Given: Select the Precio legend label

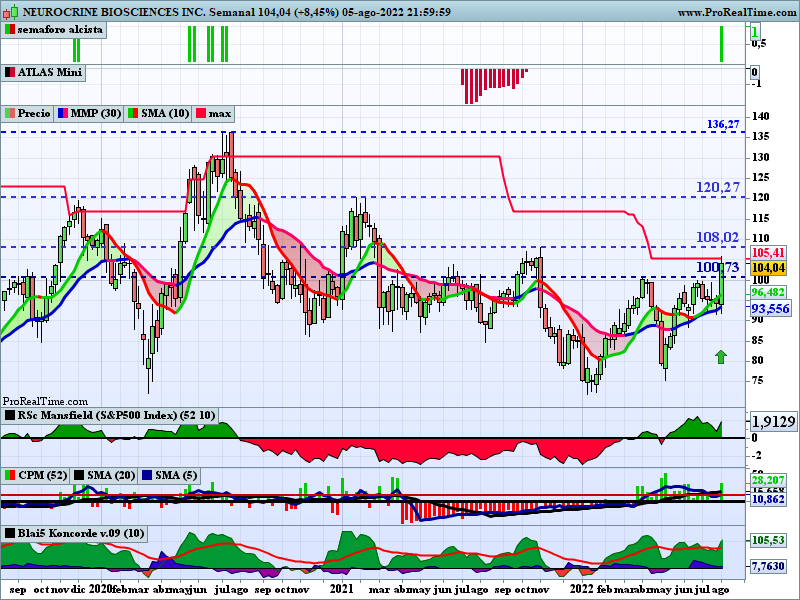Looking at the screenshot, I should pos(34,113).
